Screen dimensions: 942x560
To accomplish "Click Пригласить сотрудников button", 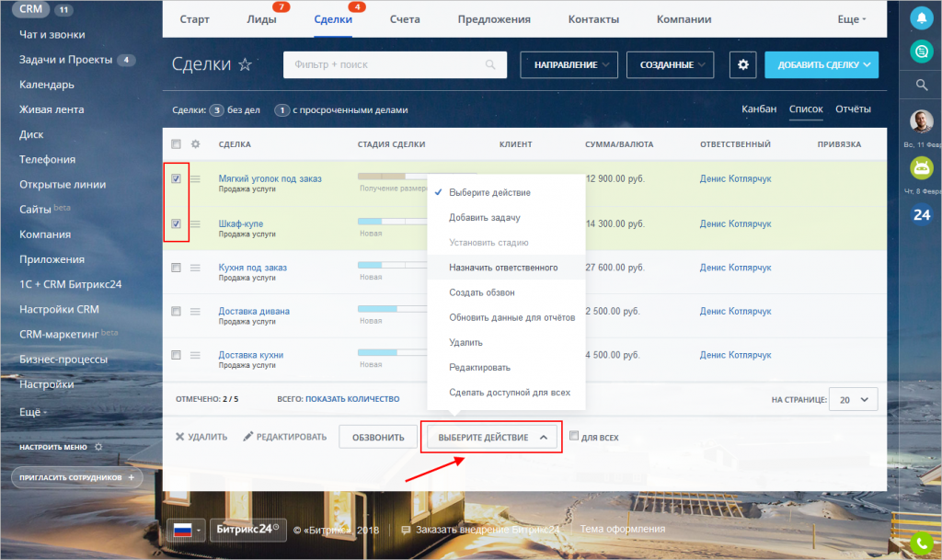I will pyautogui.click(x=77, y=478).
